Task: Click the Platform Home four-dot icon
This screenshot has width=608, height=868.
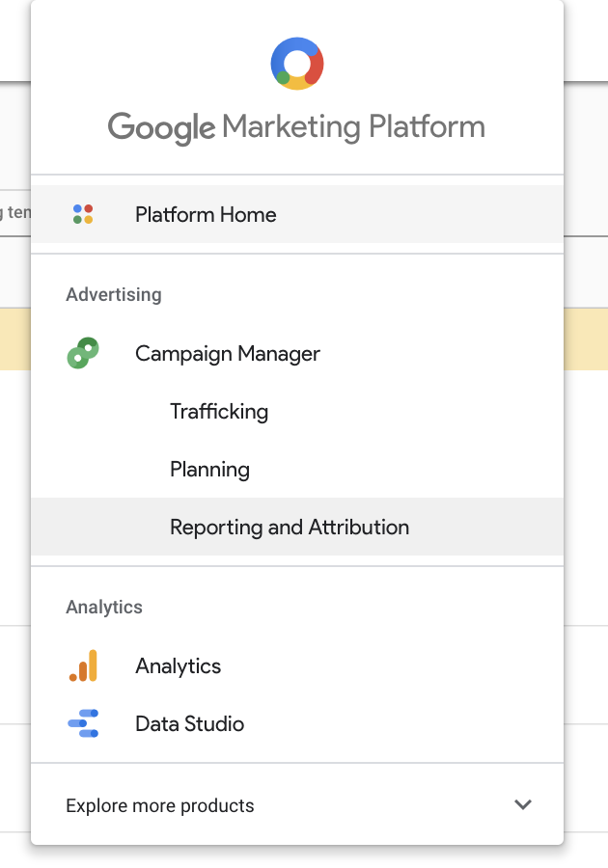Action: (83, 214)
